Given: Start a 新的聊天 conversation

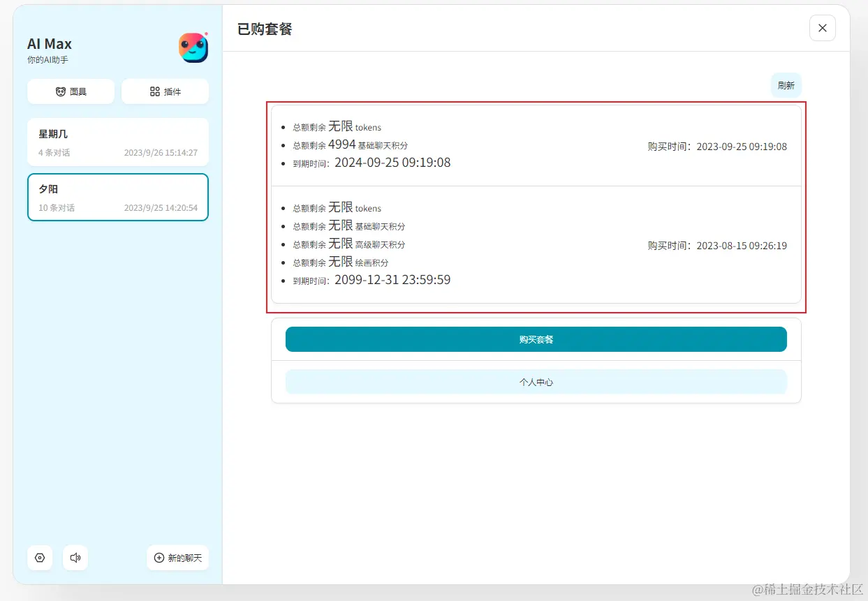Looking at the screenshot, I should pyautogui.click(x=177, y=558).
